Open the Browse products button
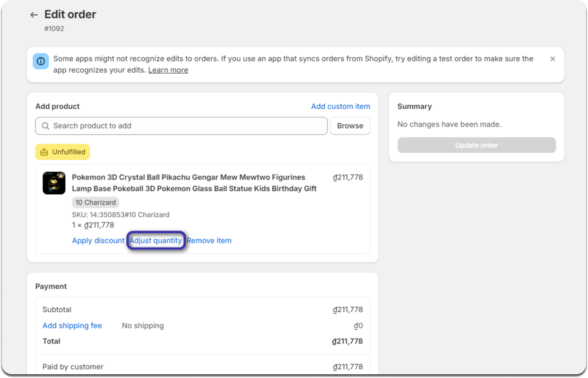Image resolution: width=588 pixels, height=378 pixels. tap(350, 126)
